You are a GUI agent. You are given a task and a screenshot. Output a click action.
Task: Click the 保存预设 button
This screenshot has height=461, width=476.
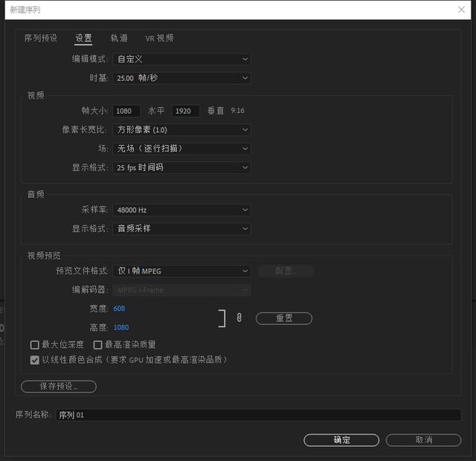[x=59, y=387]
